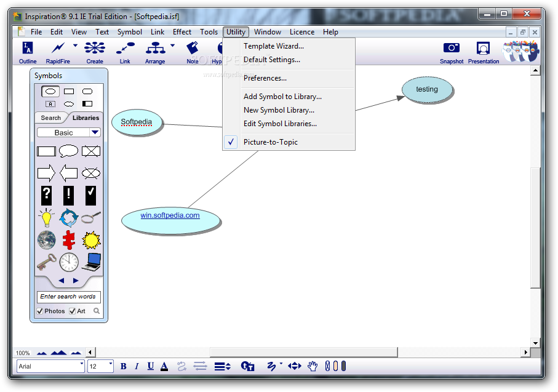Image resolution: width=558 pixels, height=392 pixels.
Task: Choose Add Symbol to Library
Action: click(x=289, y=97)
